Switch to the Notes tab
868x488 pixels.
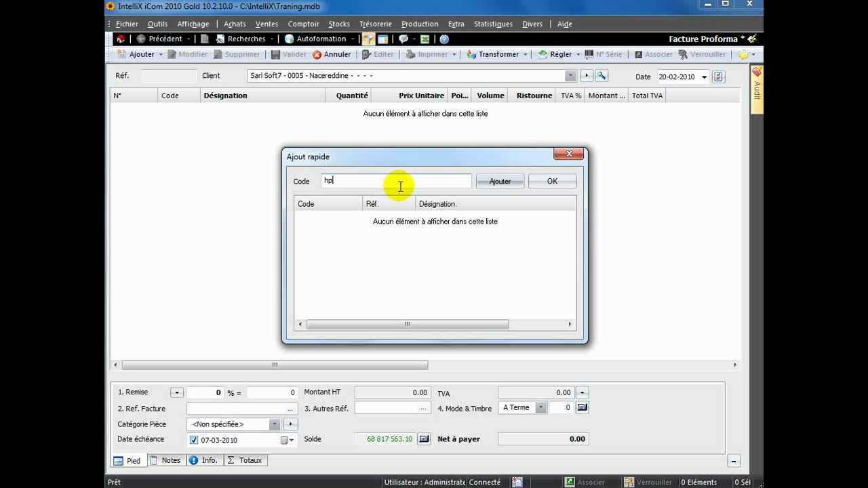click(x=165, y=460)
